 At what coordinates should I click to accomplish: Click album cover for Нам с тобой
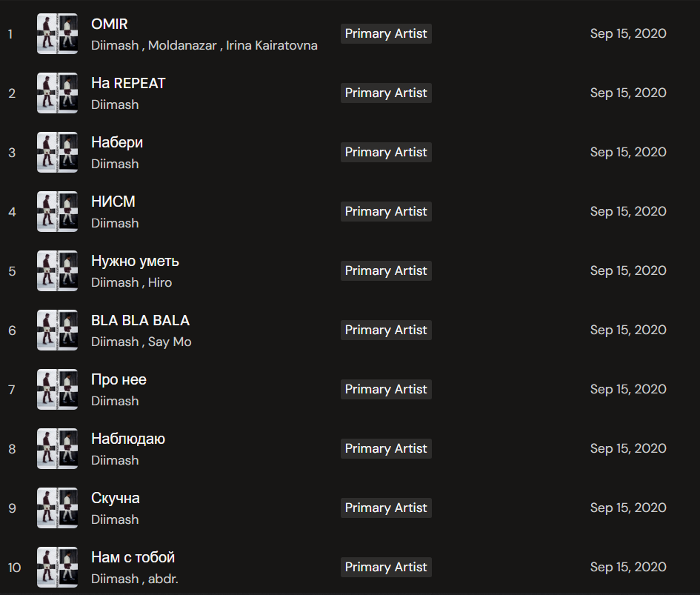pos(57,568)
